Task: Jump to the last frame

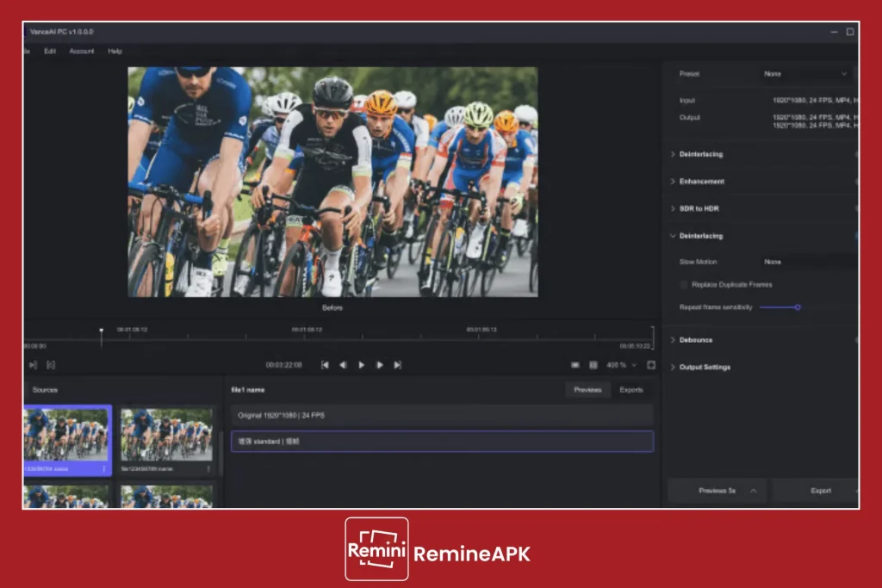Action: click(397, 364)
